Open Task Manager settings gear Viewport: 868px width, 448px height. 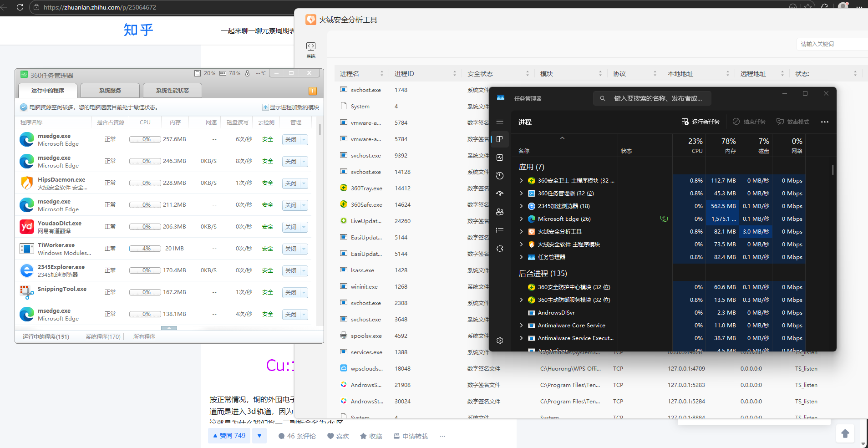pos(500,341)
